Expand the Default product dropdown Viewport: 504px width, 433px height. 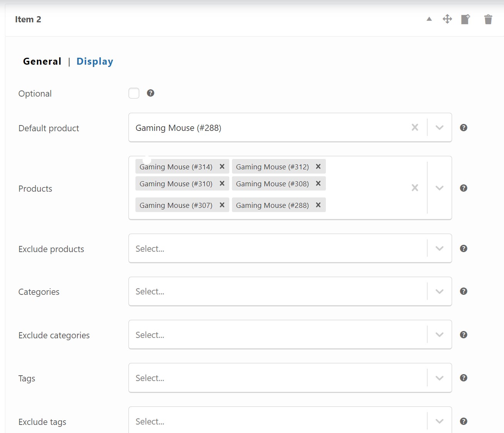[439, 127]
